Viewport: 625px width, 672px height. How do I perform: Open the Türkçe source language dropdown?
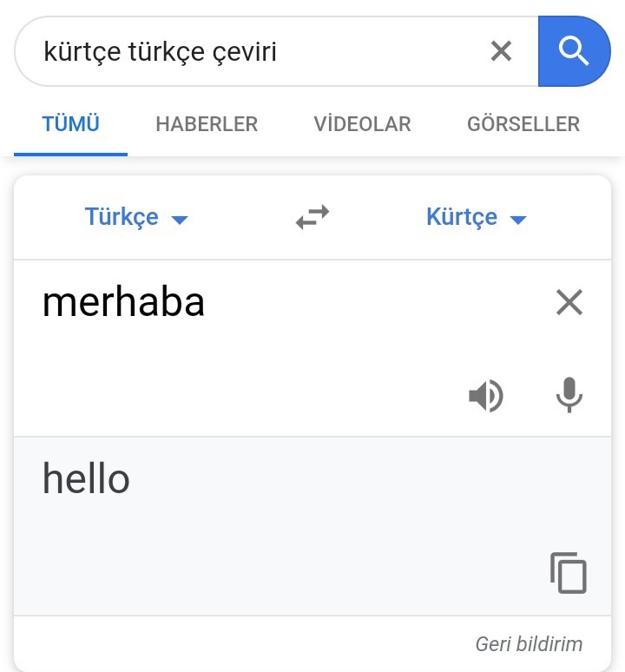click(122, 217)
